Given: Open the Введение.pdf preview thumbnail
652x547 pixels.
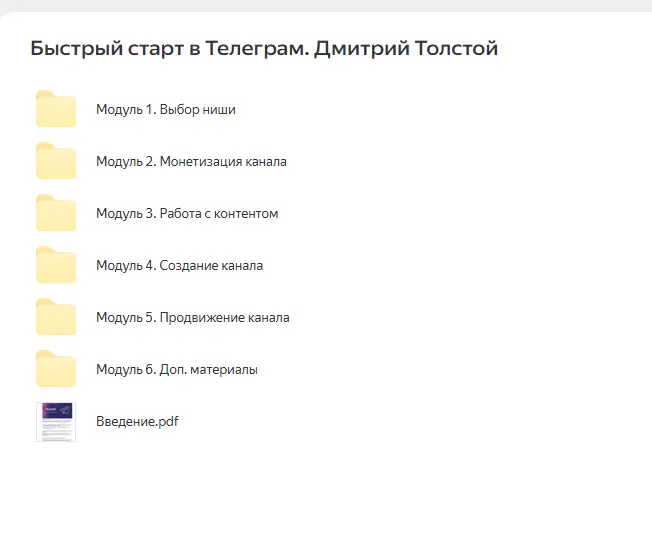Looking at the screenshot, I should tap(56, 422).
